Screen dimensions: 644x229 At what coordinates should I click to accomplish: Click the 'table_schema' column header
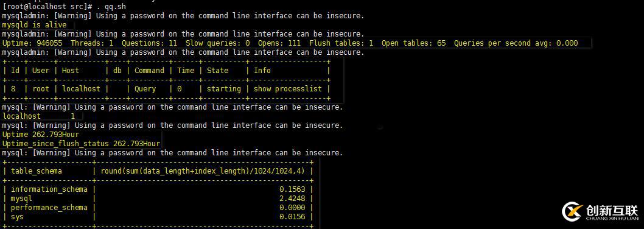pos(37,171)
